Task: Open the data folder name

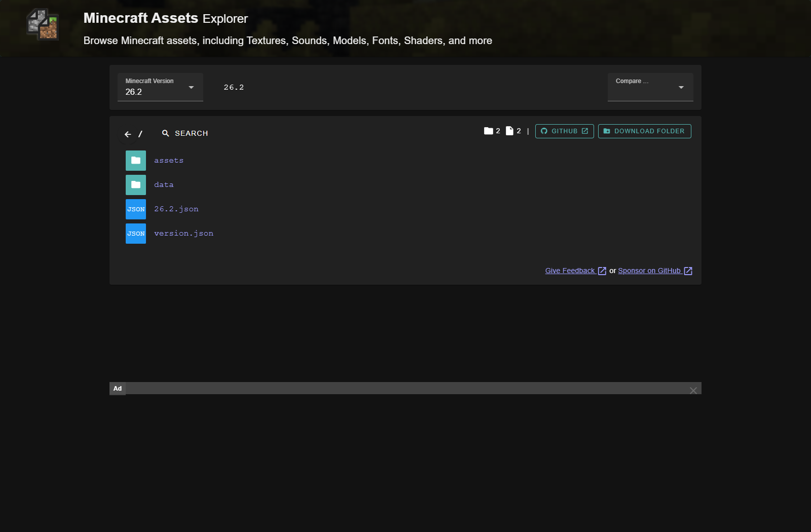Action: point(164,185)
